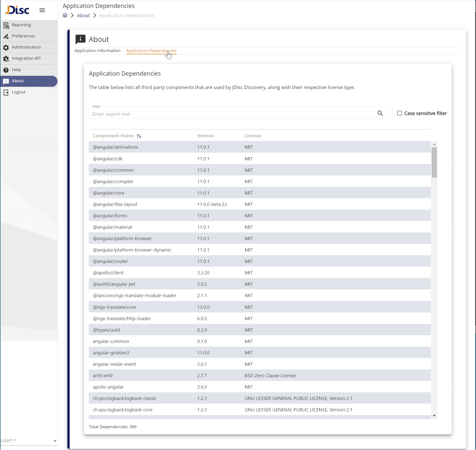Image resolution: width=476 pixels, height=450 pixels.
Task: Open About from the sidebar
Action: point(18,81)
